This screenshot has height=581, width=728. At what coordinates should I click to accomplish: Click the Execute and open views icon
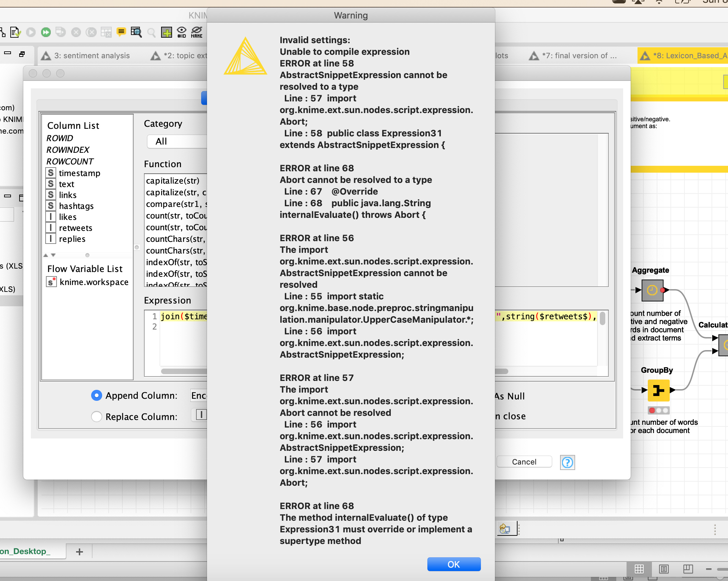click(x=61, y=32)
